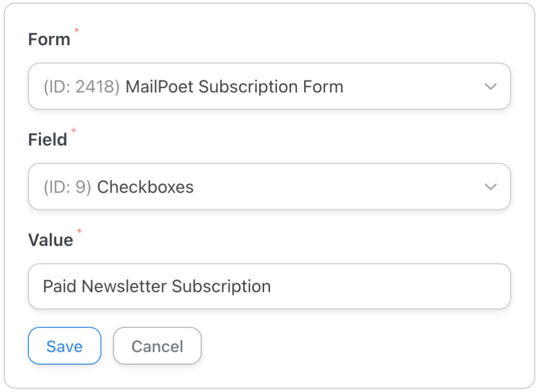Click the Field dropdown chevron arrow
This screenshot has height=392, width=539.
tap(490, 187)
